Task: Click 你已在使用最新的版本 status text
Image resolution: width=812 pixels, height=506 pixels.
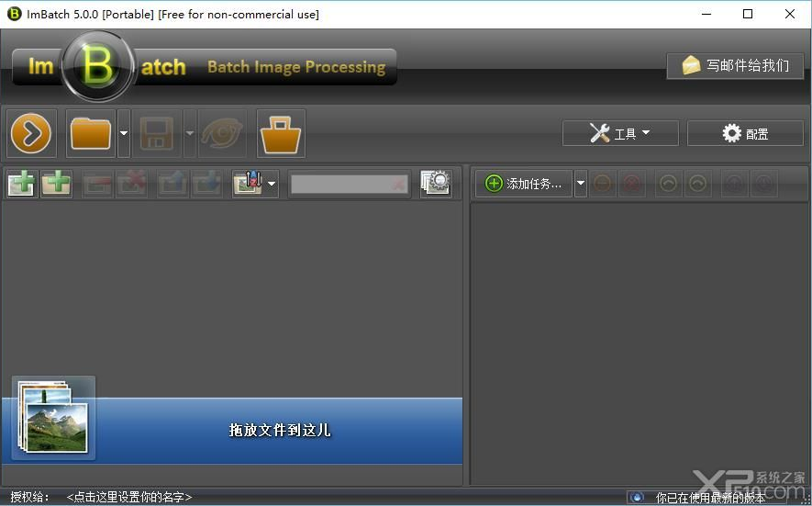Action: point(710,498)
